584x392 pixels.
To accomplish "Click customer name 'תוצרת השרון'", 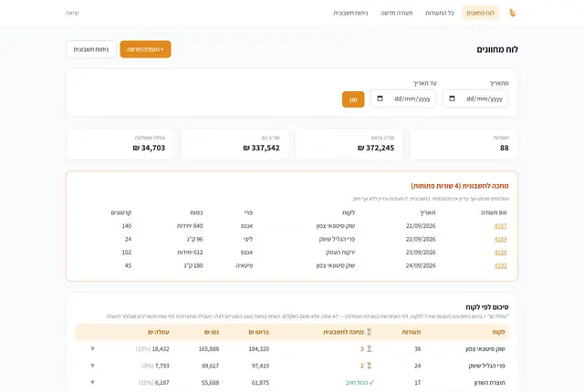I will point(490,382).
